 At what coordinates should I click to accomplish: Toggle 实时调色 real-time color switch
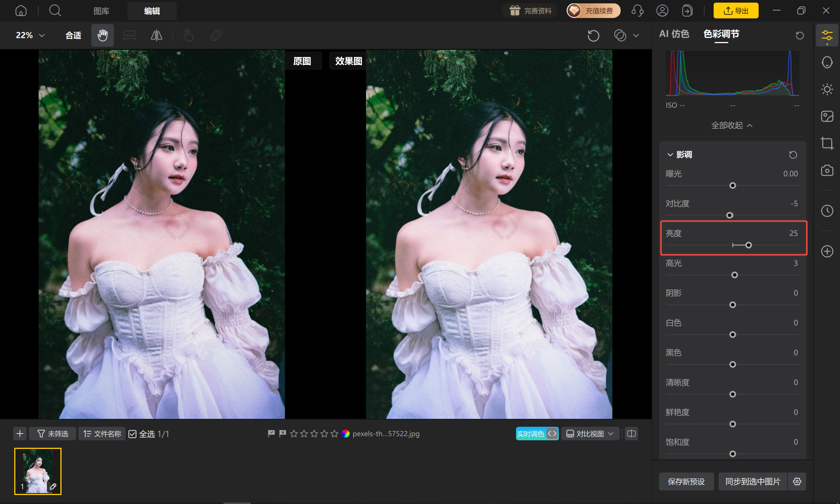click(537, 434)
